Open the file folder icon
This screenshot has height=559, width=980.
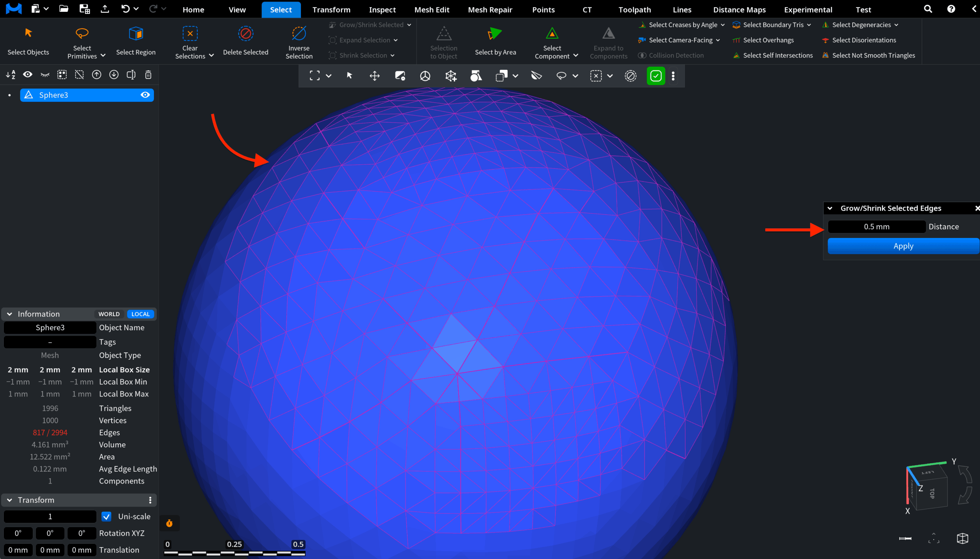pyautogui.click(x=64, y=9)
